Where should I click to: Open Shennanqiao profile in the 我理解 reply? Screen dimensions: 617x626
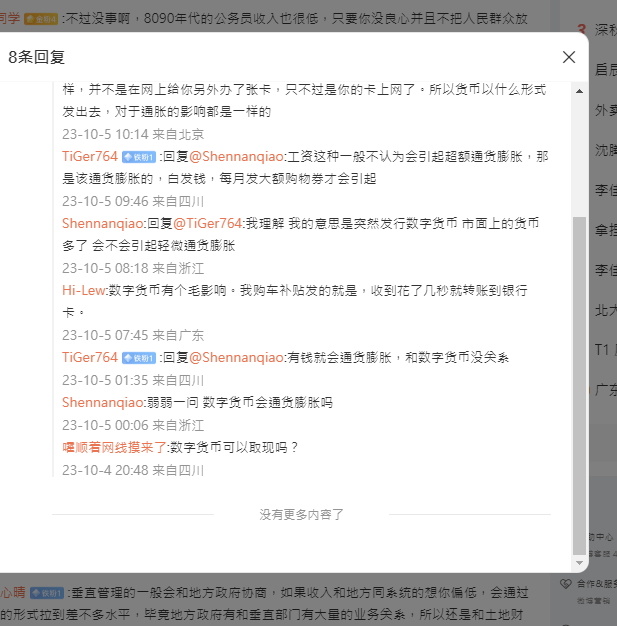(x=103, y=224)
